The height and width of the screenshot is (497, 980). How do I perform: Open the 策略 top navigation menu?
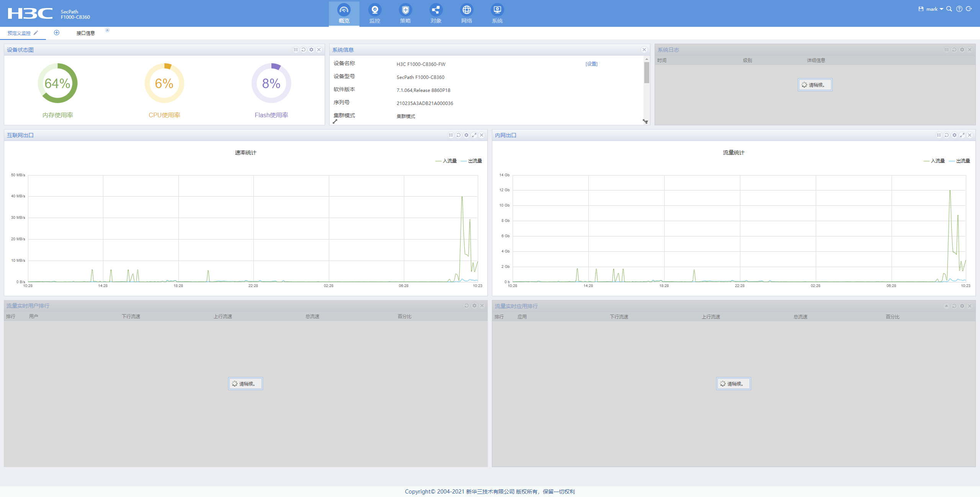click(x=405, y=13)
